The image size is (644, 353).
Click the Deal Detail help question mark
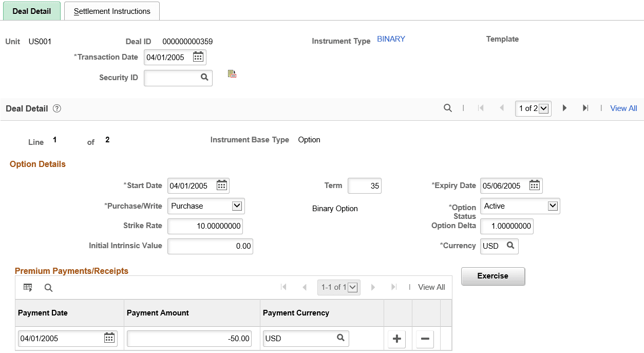pyautogui.click(x=56, y=108)
